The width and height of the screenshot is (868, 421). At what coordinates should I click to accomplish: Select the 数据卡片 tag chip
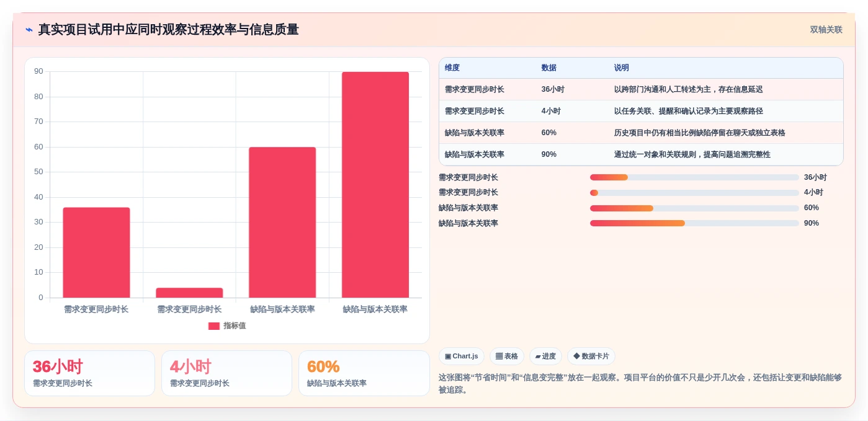pos(591,357)
